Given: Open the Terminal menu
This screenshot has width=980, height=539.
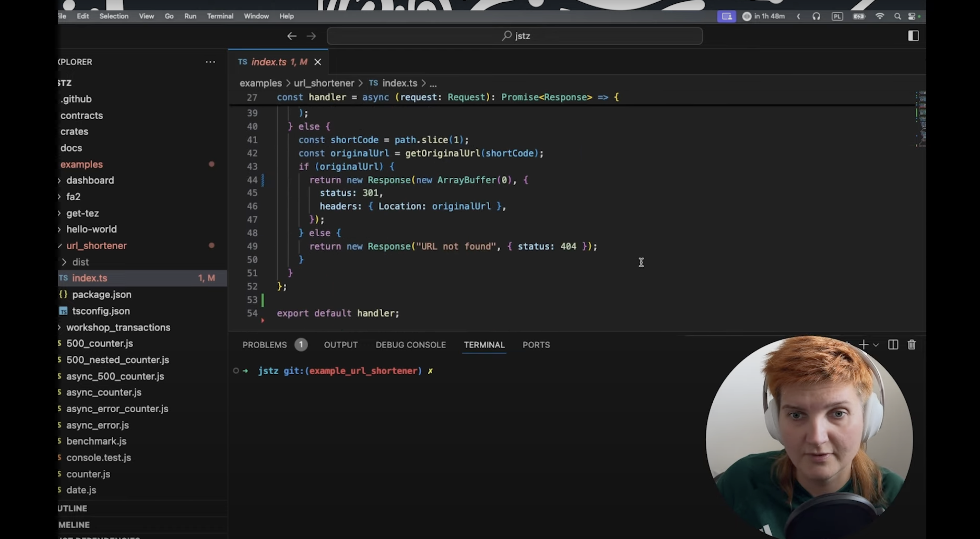Looking at the screenshot, I should coord(220,16).
